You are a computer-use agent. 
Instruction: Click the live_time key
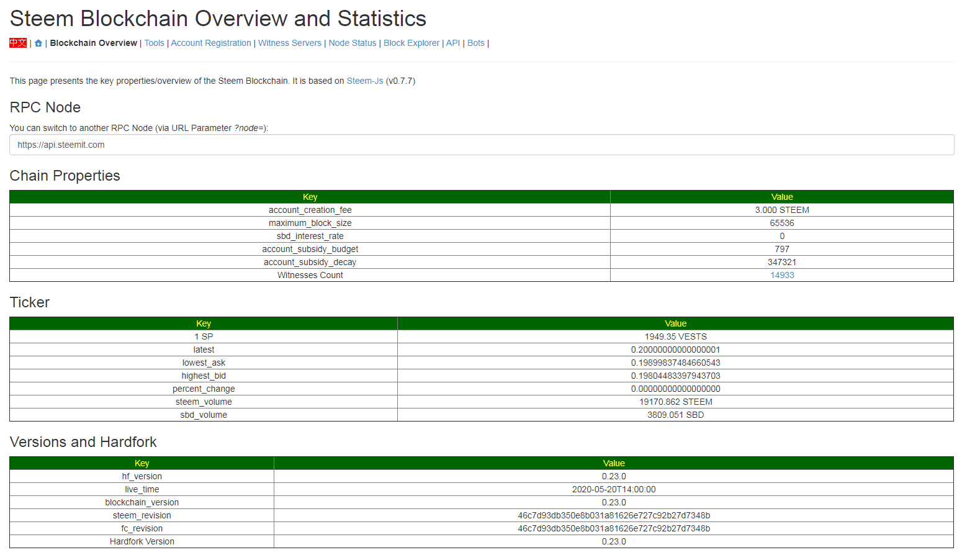coord(142,489)
